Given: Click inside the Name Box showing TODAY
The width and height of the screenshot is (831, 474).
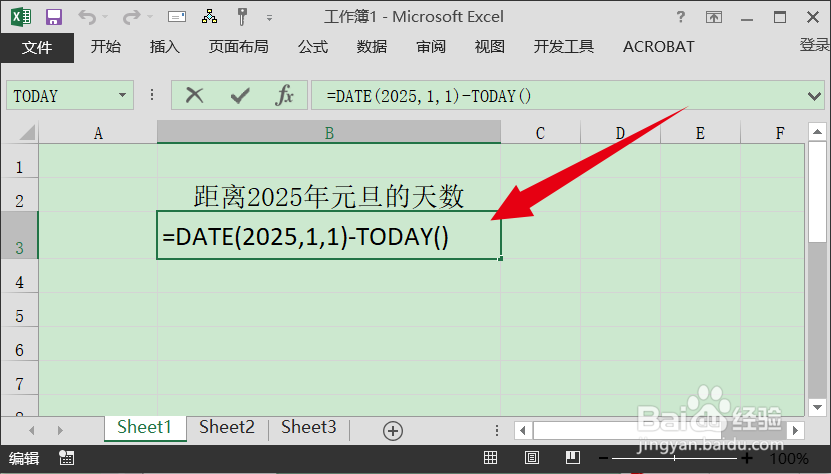Looking at the screenshot, I should click(61, 96).
